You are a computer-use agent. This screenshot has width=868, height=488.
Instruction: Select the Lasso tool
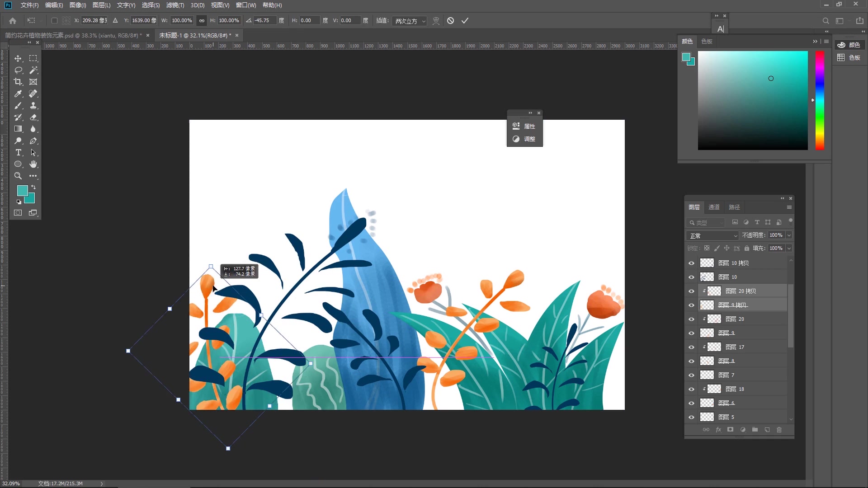(18, 70)
